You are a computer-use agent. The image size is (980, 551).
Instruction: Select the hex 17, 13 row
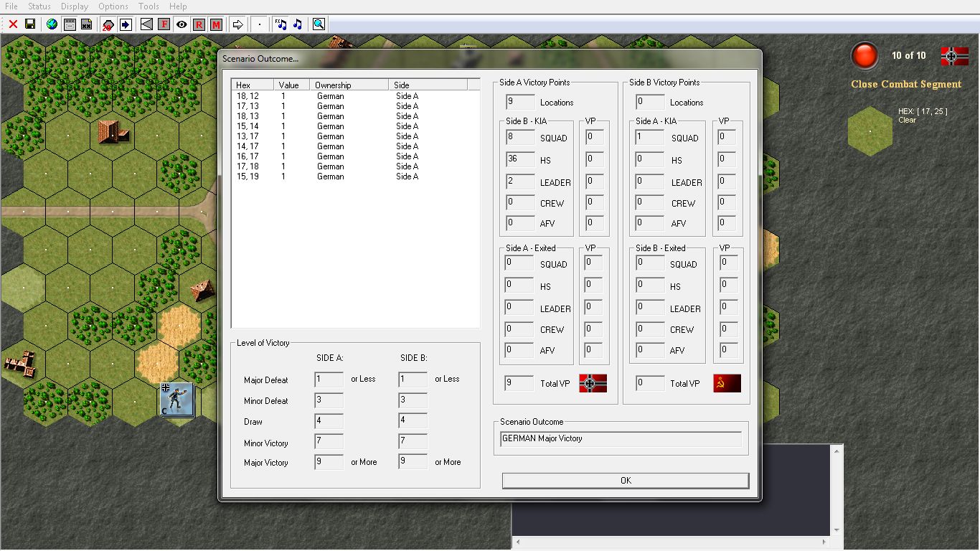tap(355, 106)
